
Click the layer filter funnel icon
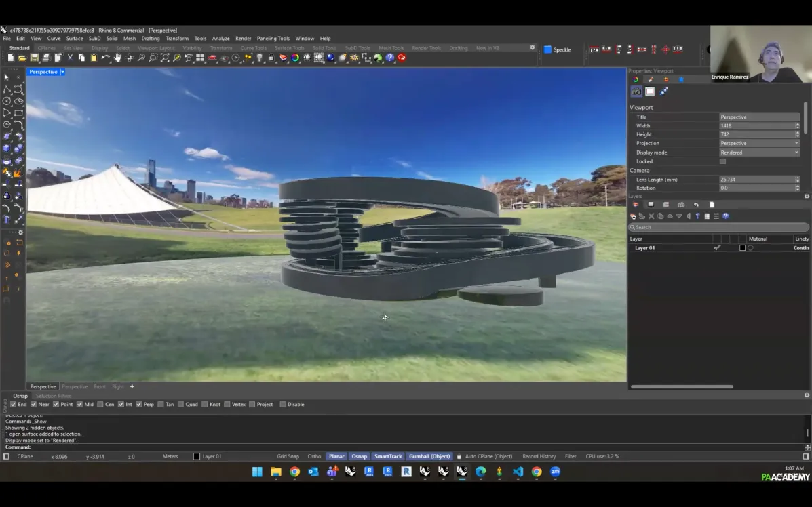pos(697,216)
